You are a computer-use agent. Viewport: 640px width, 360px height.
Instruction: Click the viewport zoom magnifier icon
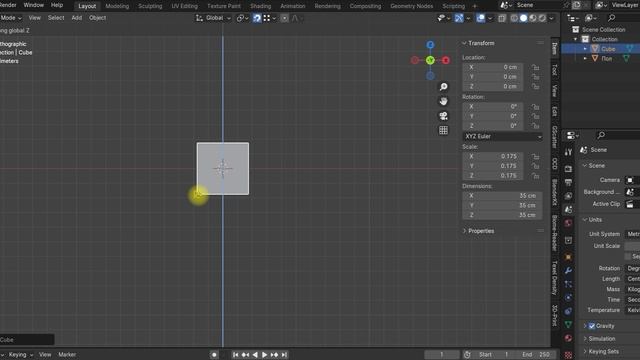click(443, 87)
